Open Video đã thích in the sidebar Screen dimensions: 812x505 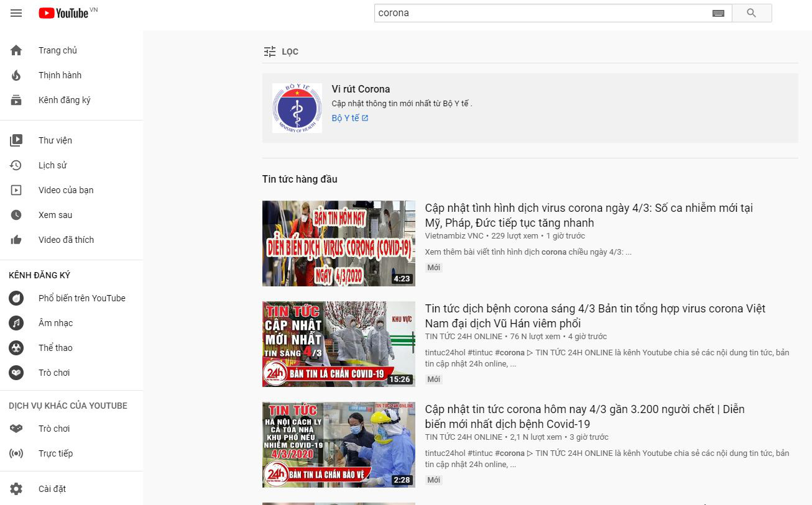coord(72,240)
